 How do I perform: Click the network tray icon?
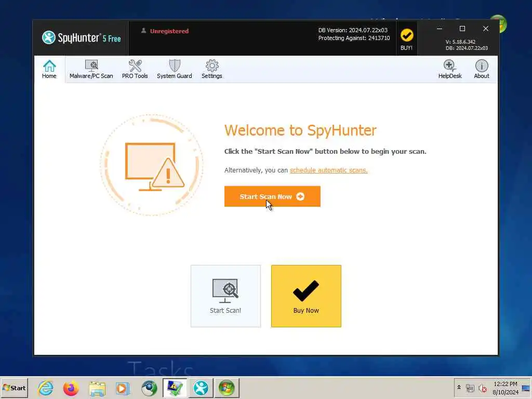pyautogui.click(x=470, y=388)
